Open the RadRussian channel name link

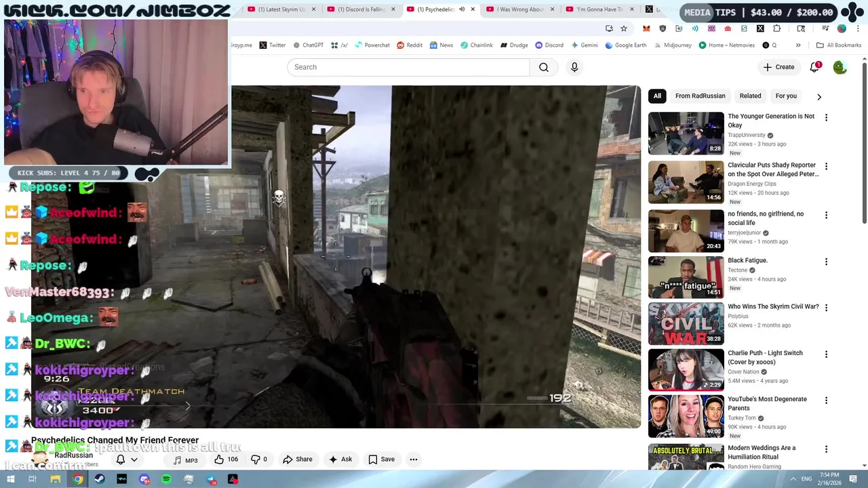point(73,455)
